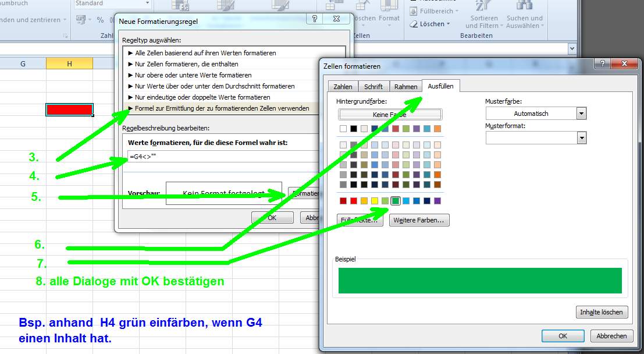Click help button in Neue Formatierungsregel dialog

point(315,20)
